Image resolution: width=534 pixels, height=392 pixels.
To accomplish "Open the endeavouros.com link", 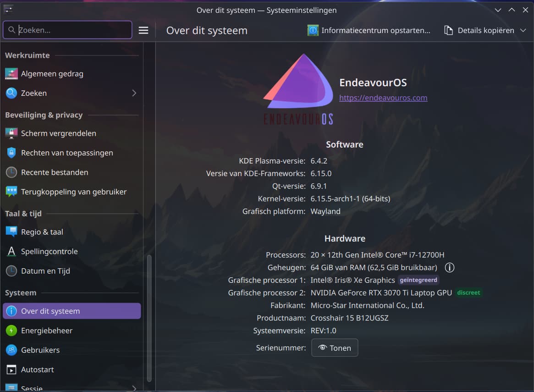I will coord(383,98).
